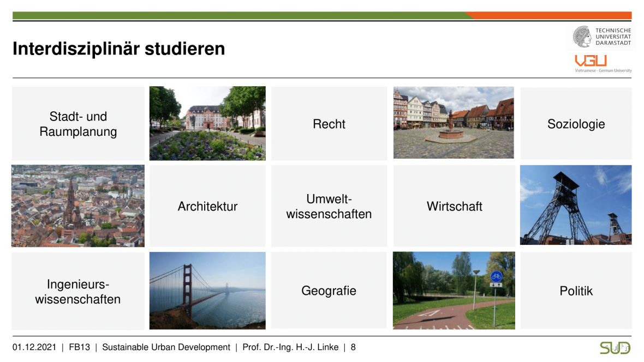The image size is (644, 362).
Task: Click the aerial cathedral city photo
Action: coord(78,206)
